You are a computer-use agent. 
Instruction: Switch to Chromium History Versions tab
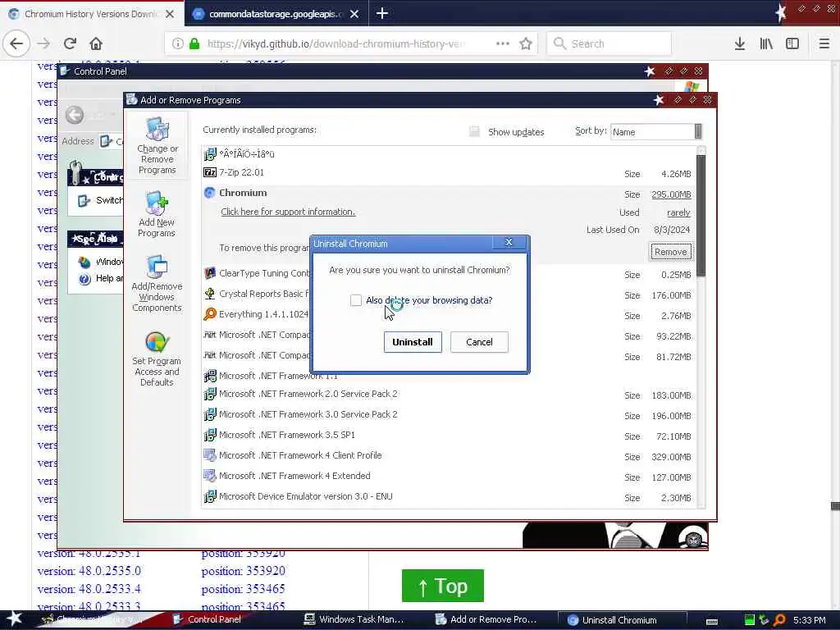(x=91, y=14)
